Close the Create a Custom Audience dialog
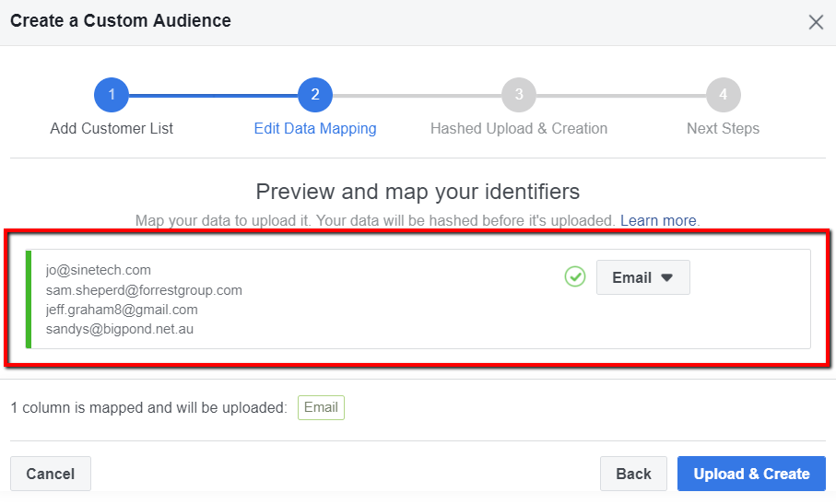Screen dimensions: 836x504 pos(816,22)
